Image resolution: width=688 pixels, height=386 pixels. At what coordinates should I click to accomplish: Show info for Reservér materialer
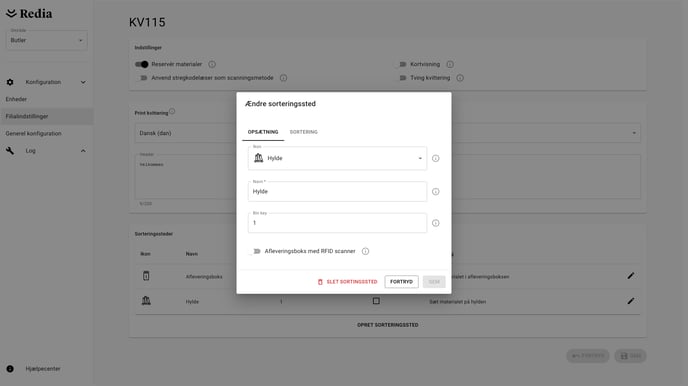pyautogui.click(x=212, y=64)
